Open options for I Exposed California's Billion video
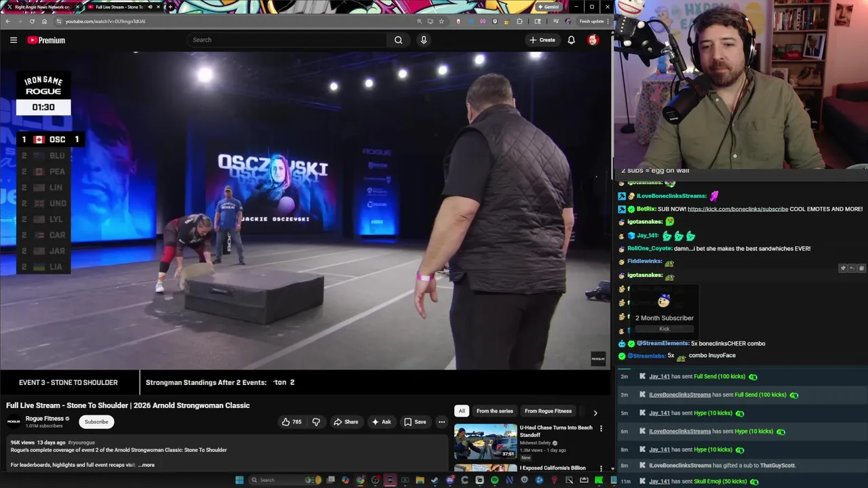868x488 pixels. pos(601,468)
